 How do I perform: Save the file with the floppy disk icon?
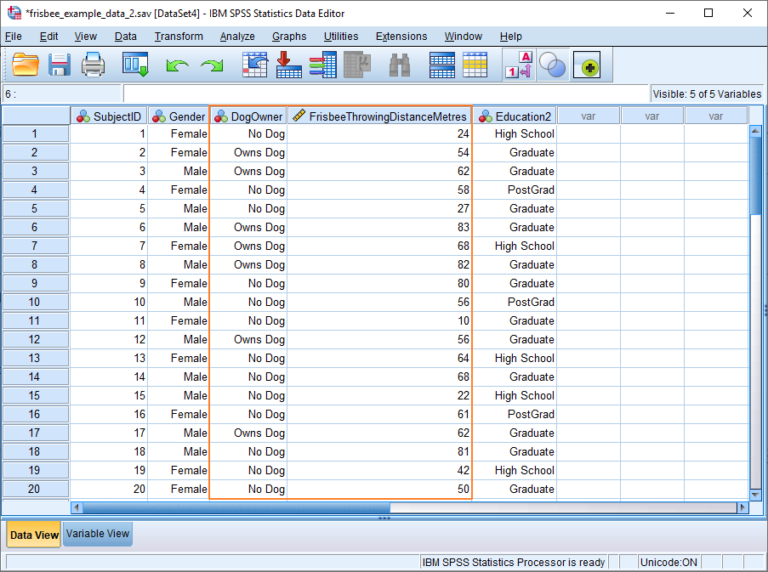pos(59,65)
